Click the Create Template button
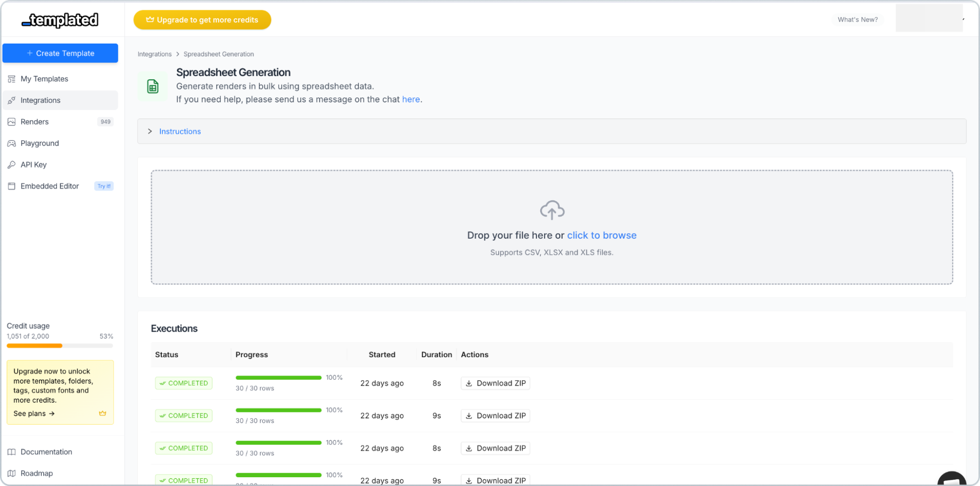The image size is (980, 486). [60, 53]
